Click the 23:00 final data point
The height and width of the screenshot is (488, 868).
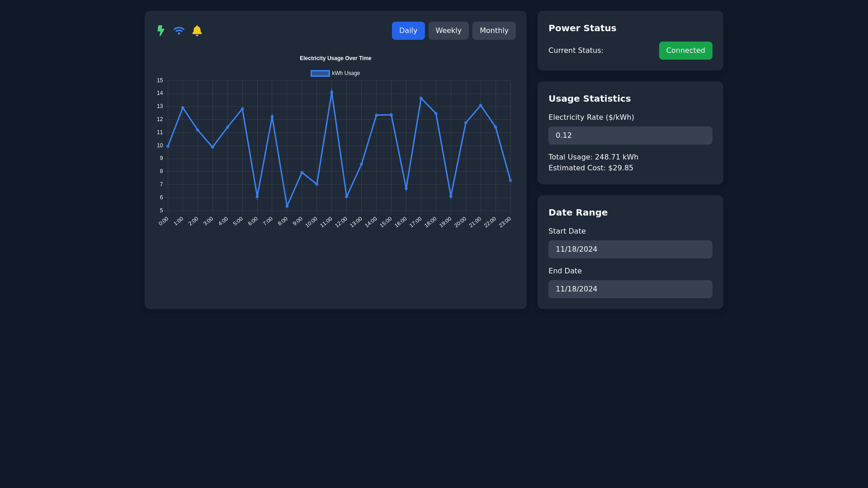[x=510, y=180]
